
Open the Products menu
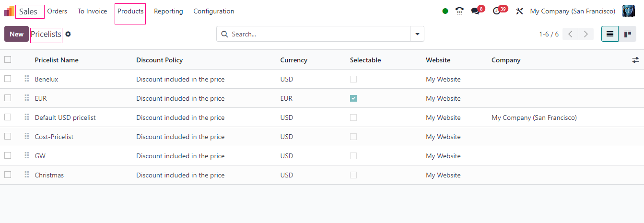130,11
